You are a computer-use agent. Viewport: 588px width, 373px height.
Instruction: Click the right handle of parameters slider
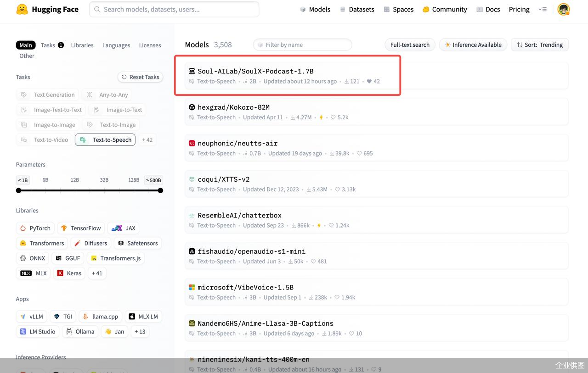tap(160, 190)
